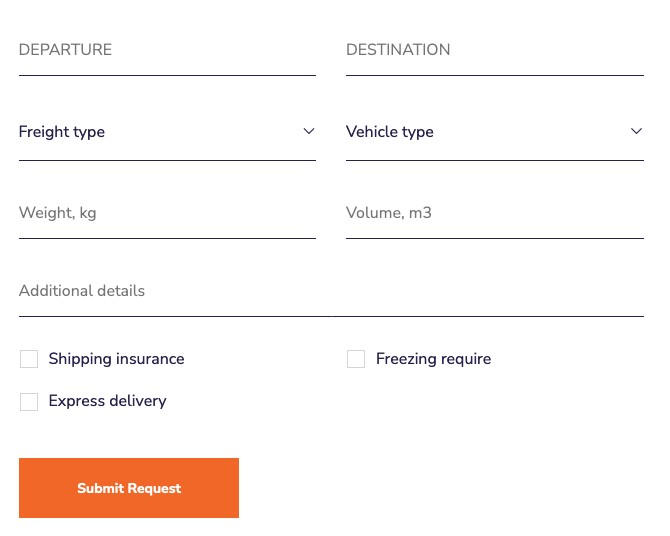The image size is (670, 536).
Task: Submit the request with the orange button
Action: (x=129, y=488)
